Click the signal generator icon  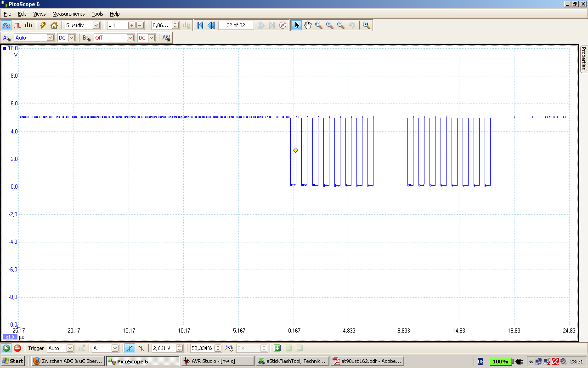coord(166,38)
